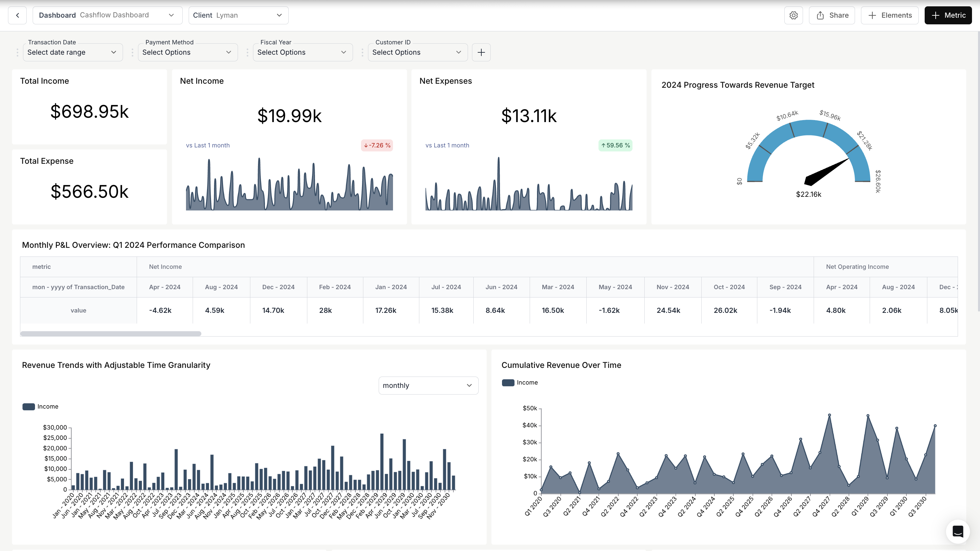Click the -7.26 % change badge
980x551 pixels.
tap(377, 145)
